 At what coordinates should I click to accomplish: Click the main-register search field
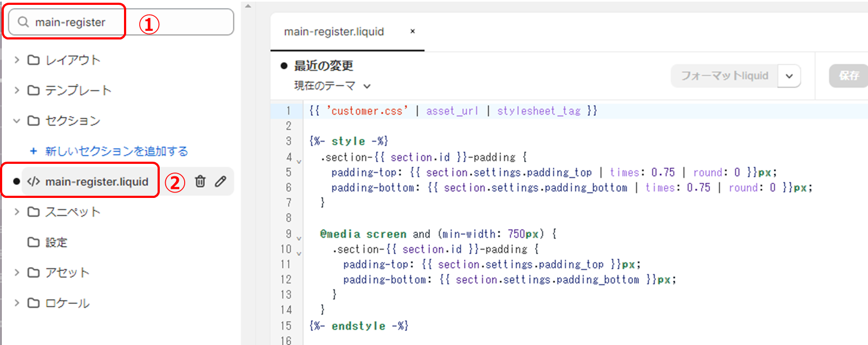coord(121,22)
